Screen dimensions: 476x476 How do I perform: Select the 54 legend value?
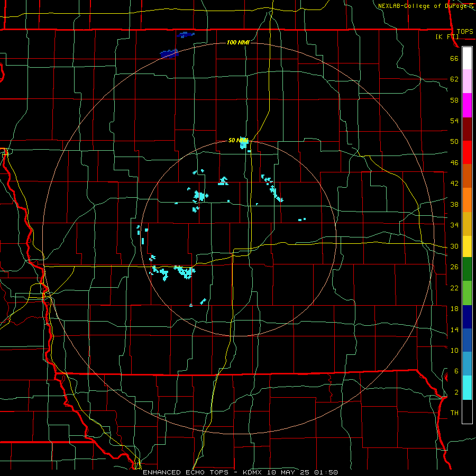tap(454, 121)
